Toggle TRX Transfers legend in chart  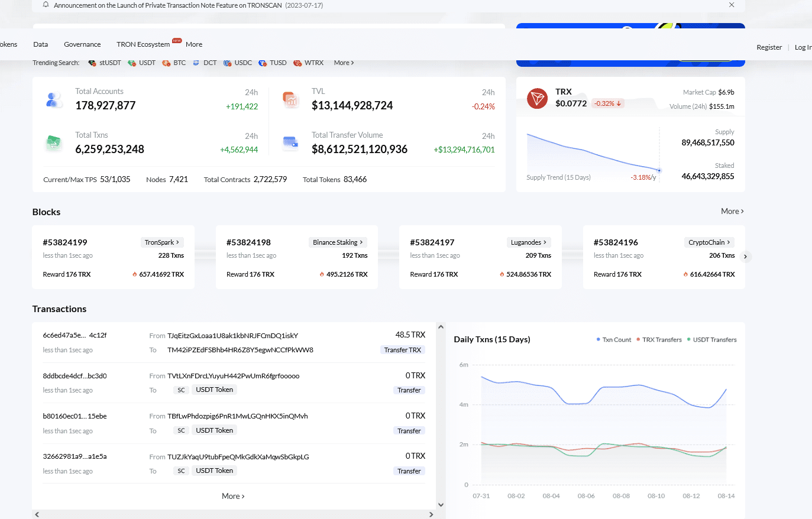click(x=659, y=340)
